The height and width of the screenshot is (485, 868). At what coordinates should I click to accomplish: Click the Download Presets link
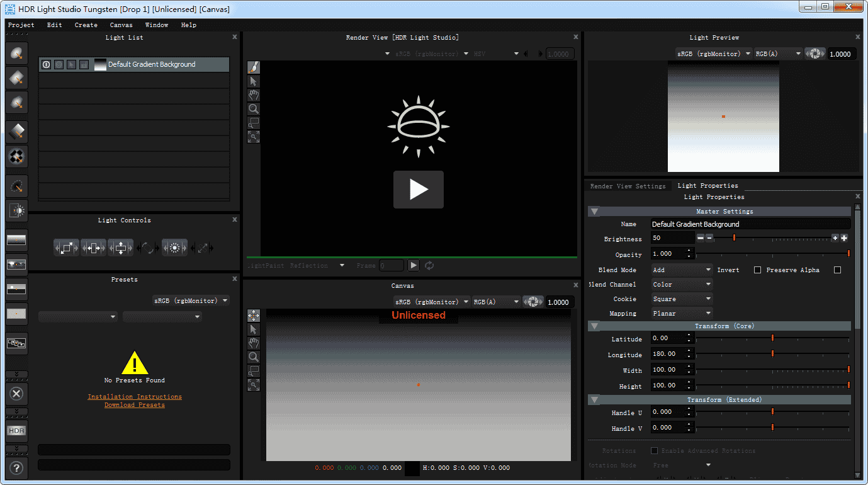point(134,405)
